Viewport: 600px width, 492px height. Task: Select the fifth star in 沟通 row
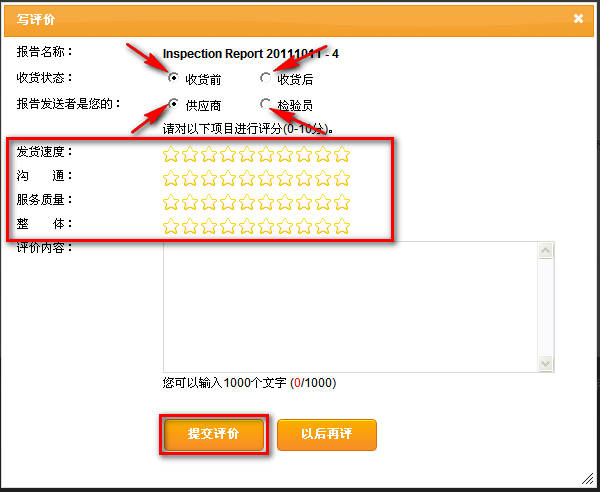pos(247,178)
